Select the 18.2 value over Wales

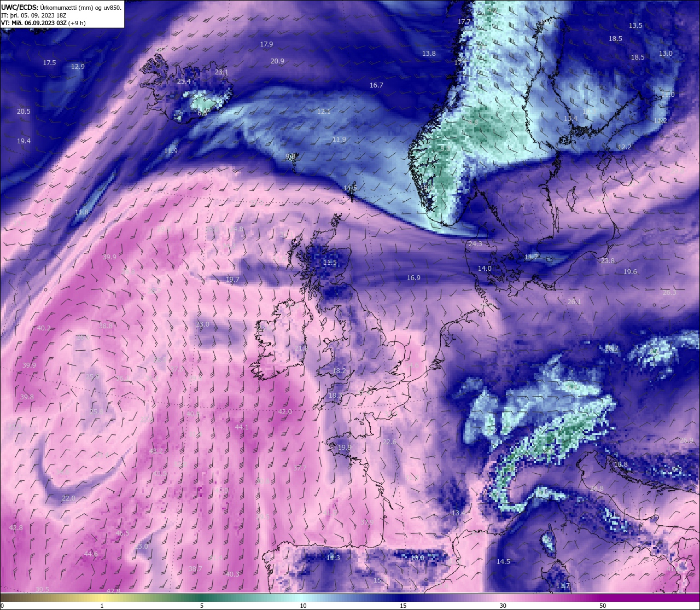[x=339, y=371]
